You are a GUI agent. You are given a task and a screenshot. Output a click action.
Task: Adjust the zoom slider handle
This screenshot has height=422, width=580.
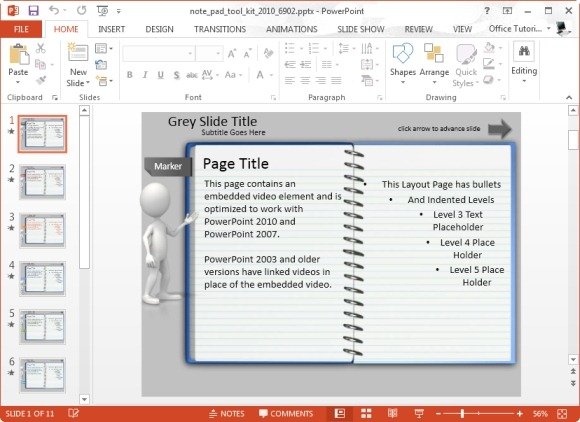(462, 413)
